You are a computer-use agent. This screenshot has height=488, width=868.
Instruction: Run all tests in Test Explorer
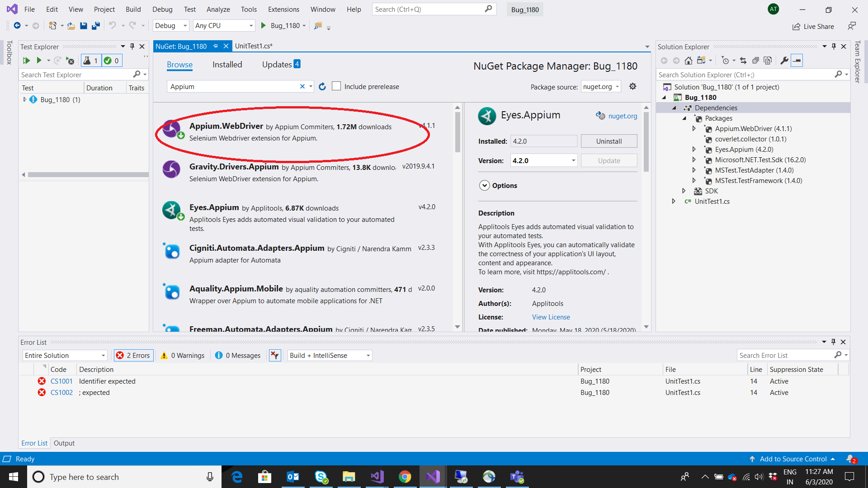[26, 60]
